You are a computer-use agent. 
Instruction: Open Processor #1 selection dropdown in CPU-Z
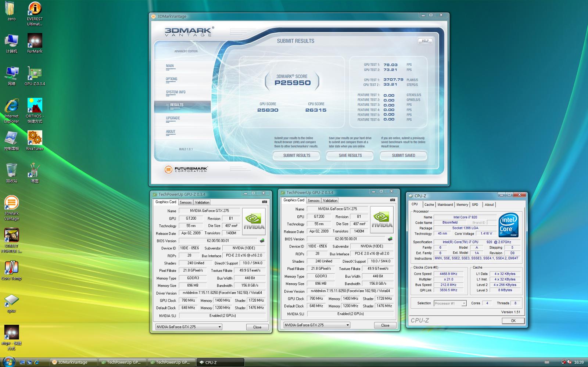coord(450,303)
